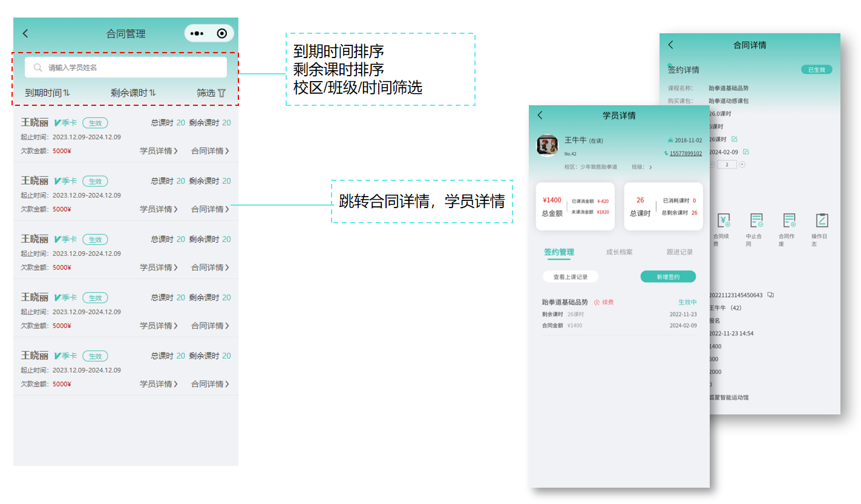The height and width of the screenshot is (504, 861).
Task: Edit the 2024-02-09 expiry date
Action: click(746, 152)
